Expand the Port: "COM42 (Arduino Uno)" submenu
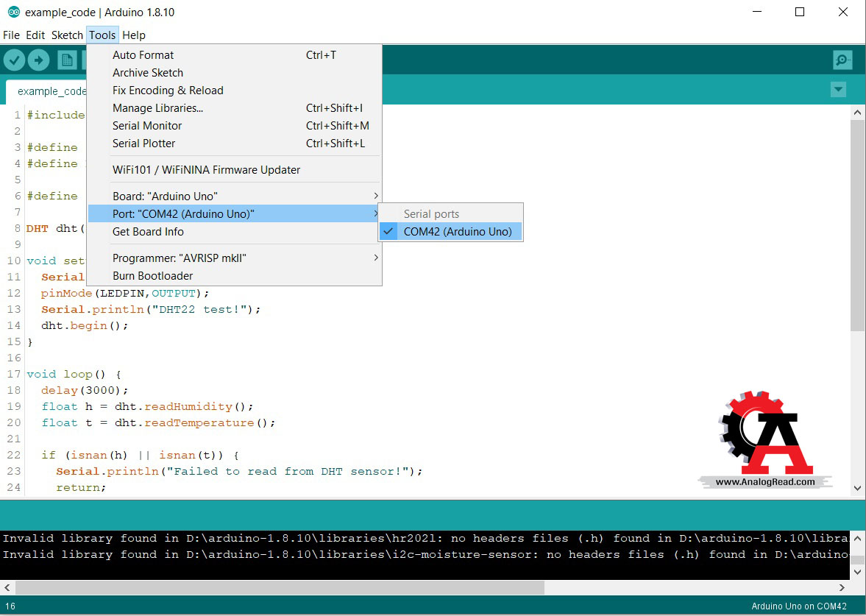 [x=234, y=214]
